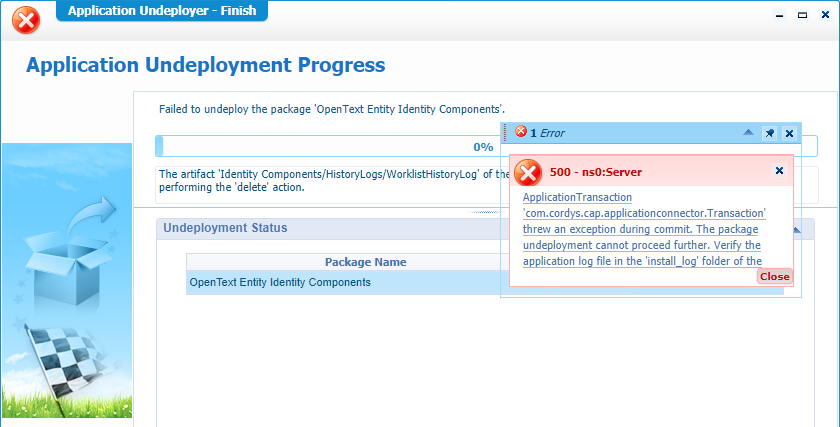Image resolution: width=840 pixels, height=427 pixels.
Task: Click the red error icon beside 1 Error
Action: click(x=521, y=131)
